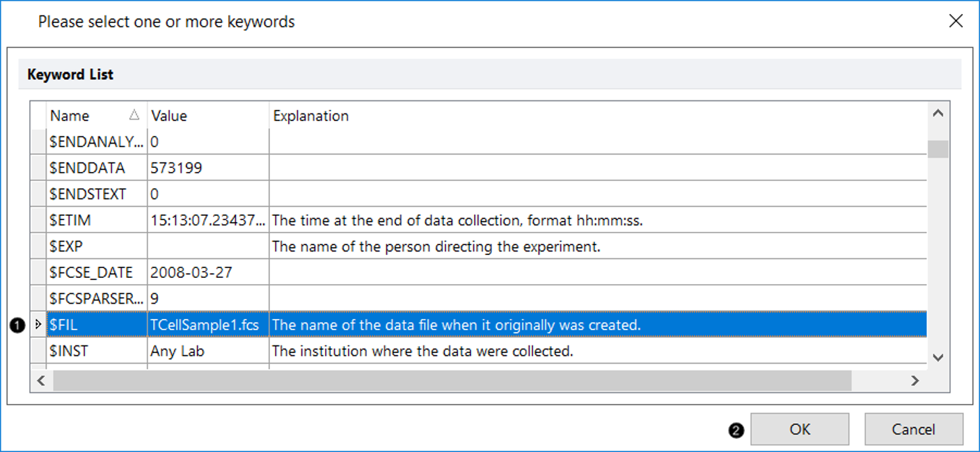Click the current-row indicator arrow beside $FIL
The width and height of the screenshot is (980, 452).
[38, 325]
